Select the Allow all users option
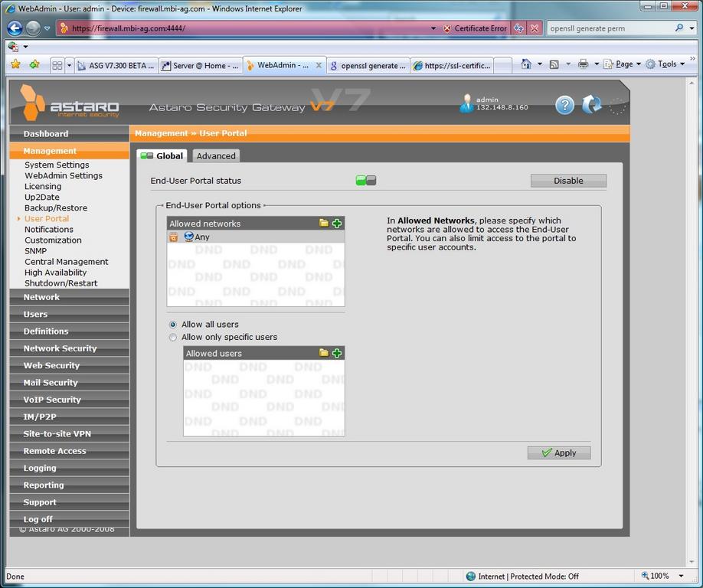 click(x=173, y=325)
